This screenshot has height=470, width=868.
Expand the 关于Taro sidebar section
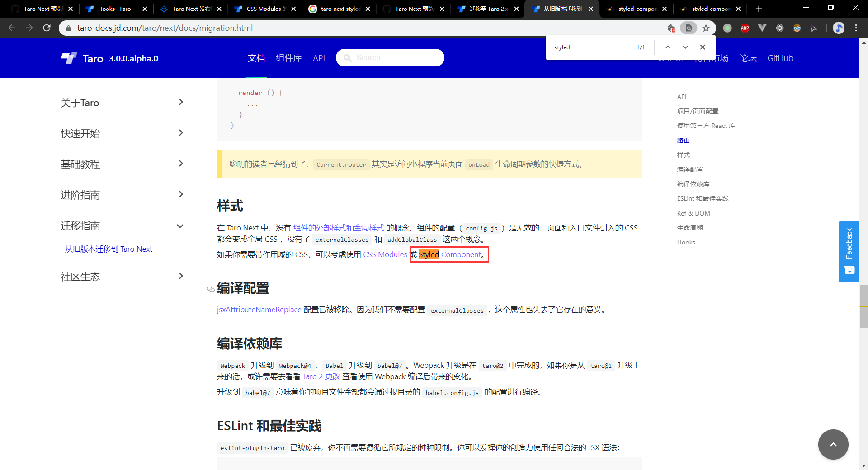point(181,102)
